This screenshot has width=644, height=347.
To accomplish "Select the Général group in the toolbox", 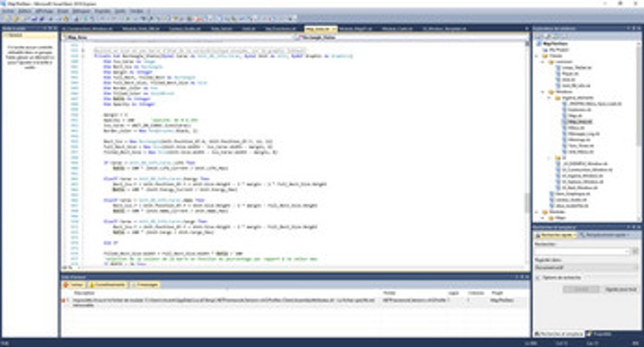I will (30, 36).
